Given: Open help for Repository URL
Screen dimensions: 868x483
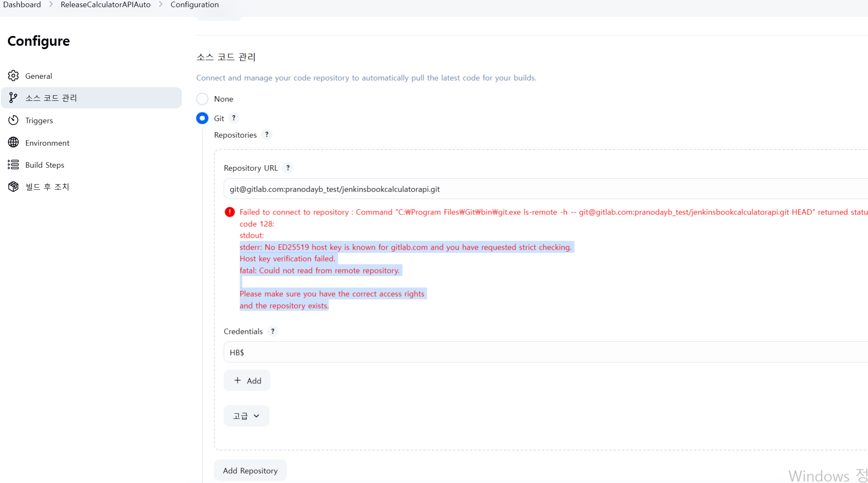Looking at the screenshot, I should 288,168.
